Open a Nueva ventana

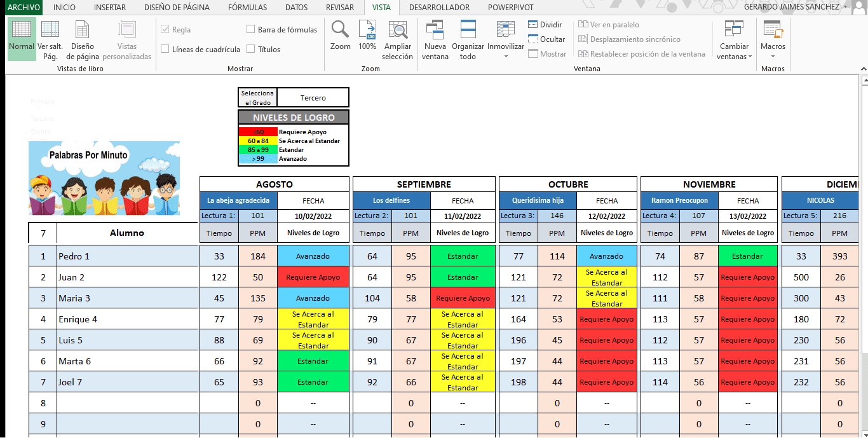[435, 38]
